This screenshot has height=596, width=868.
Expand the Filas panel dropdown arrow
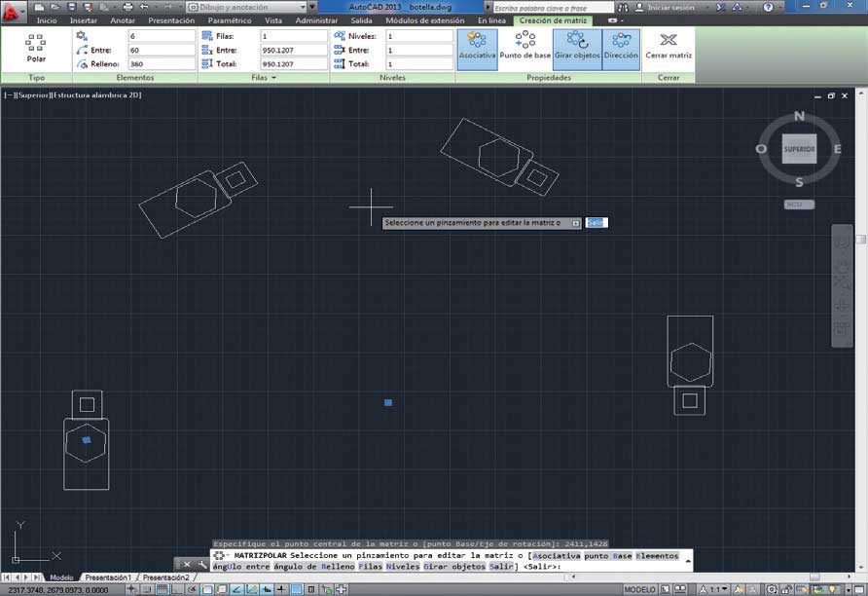click(273, 78)
